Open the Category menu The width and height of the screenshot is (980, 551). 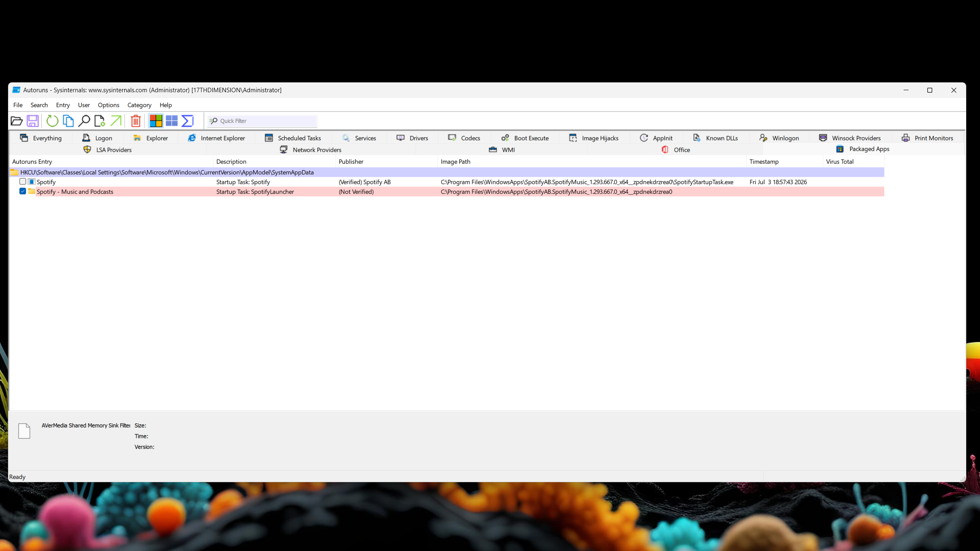click(139, 105)
